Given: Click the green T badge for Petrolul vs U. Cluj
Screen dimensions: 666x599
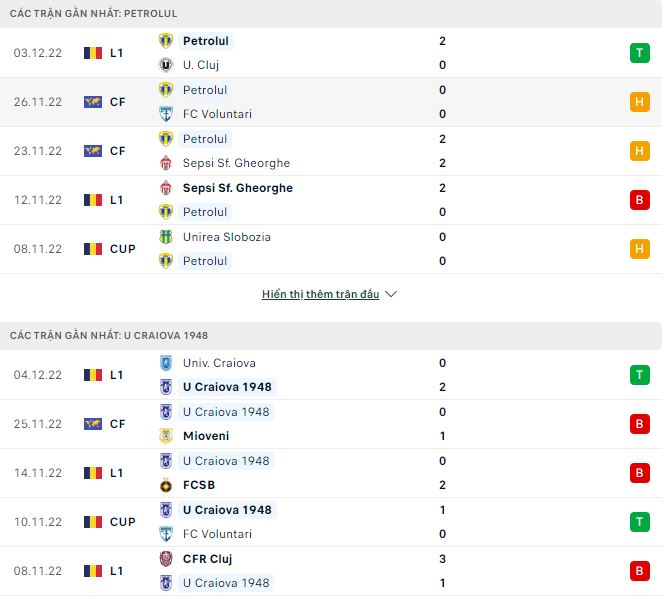Looking at the screenshot, I should 639,53.
